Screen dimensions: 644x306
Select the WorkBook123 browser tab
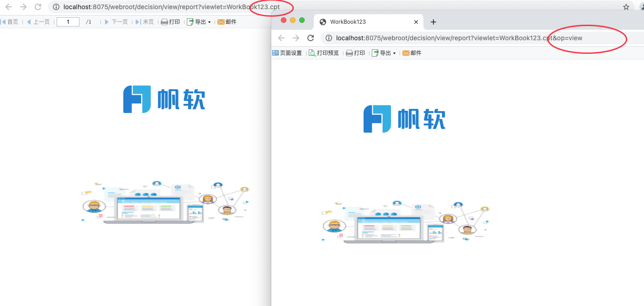[x=369, y=22]
